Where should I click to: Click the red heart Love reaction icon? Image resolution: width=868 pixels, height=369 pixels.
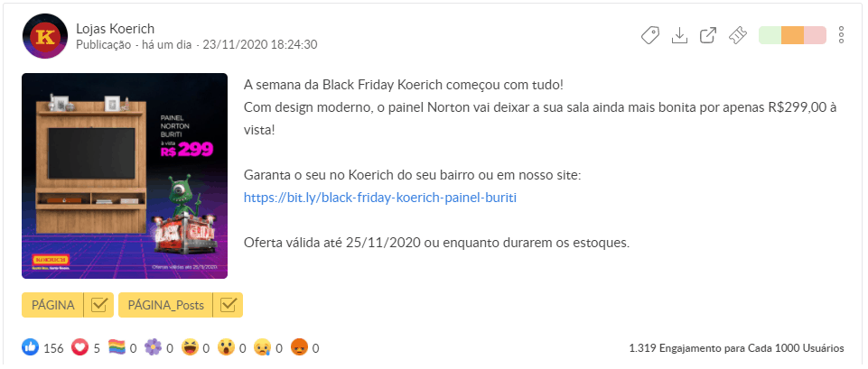79,347
